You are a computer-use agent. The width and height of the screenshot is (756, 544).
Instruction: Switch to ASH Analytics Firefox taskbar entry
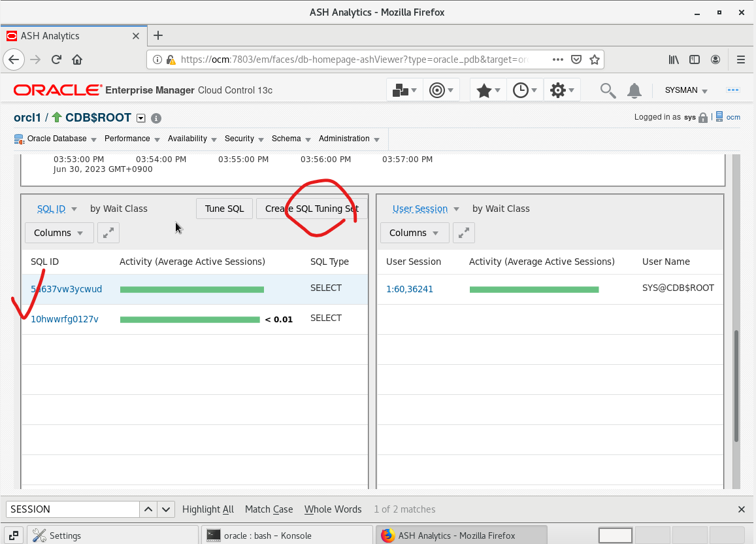(461, 535)
